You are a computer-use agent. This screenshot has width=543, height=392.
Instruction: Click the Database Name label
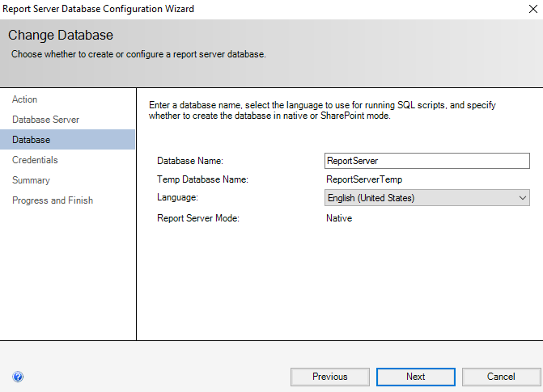point(190,161)
